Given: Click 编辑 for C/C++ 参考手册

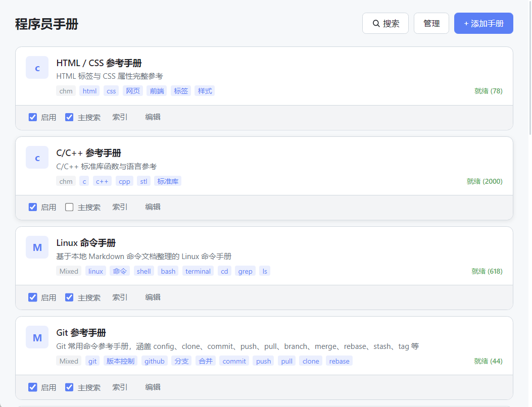Looking at the screenshot, I should coord(153,207).
